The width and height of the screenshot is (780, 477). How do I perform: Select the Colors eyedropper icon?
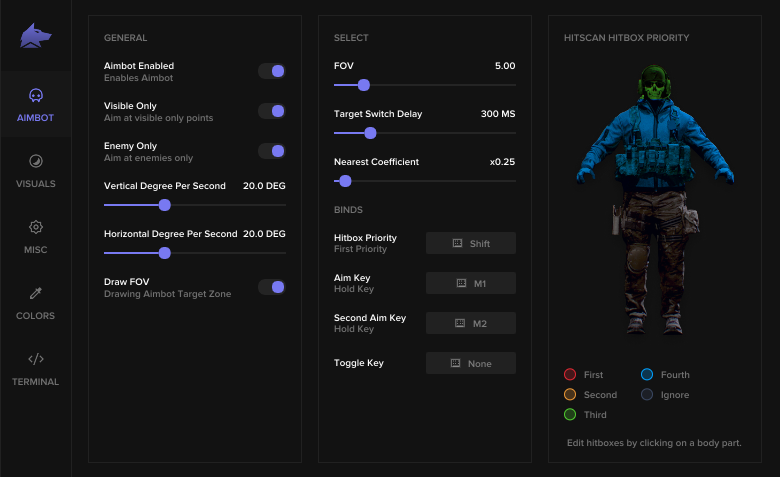pos(36,293)
